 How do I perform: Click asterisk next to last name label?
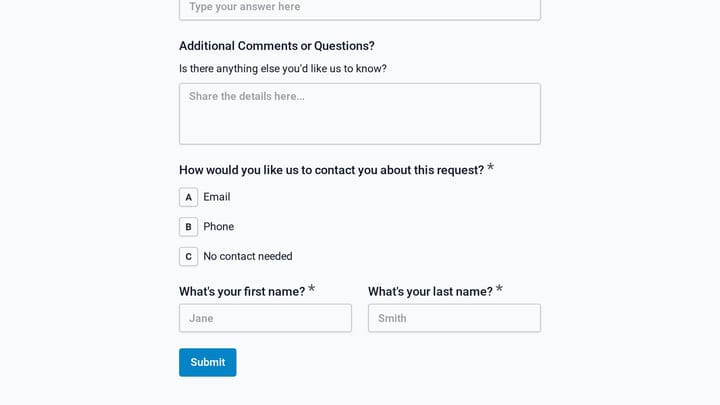tap(499, 289)
